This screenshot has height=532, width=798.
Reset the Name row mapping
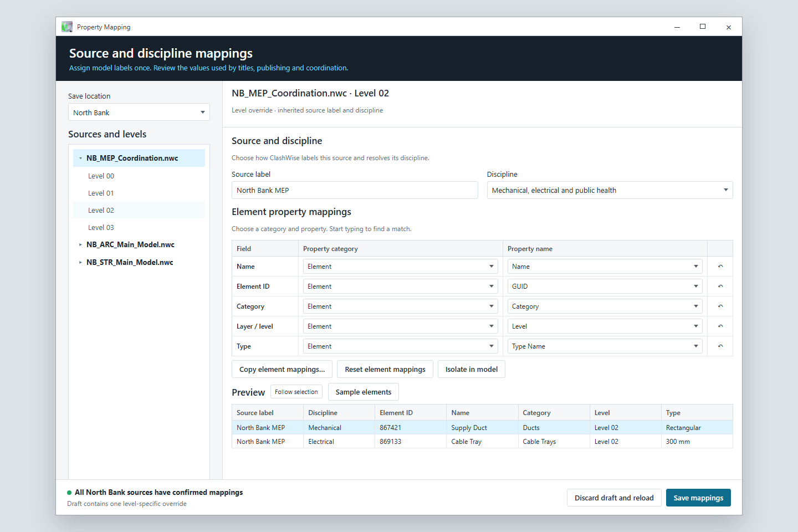point(720,267)
